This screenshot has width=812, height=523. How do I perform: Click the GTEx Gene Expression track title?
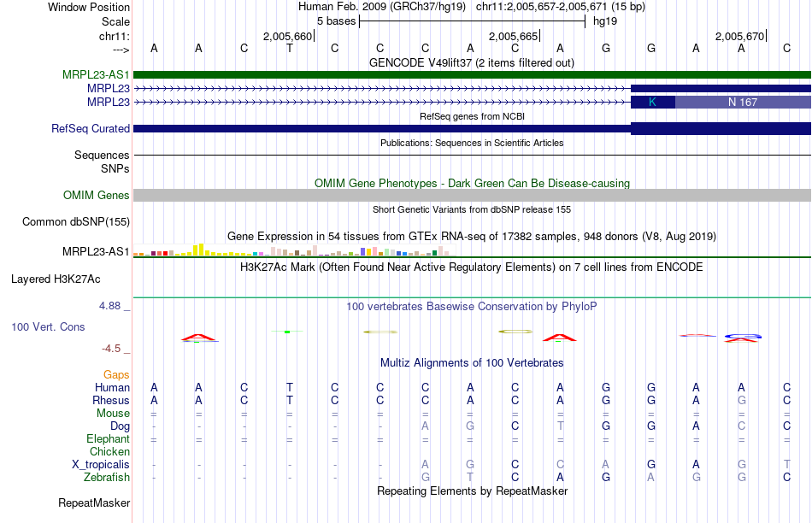(x=472, y=237)
